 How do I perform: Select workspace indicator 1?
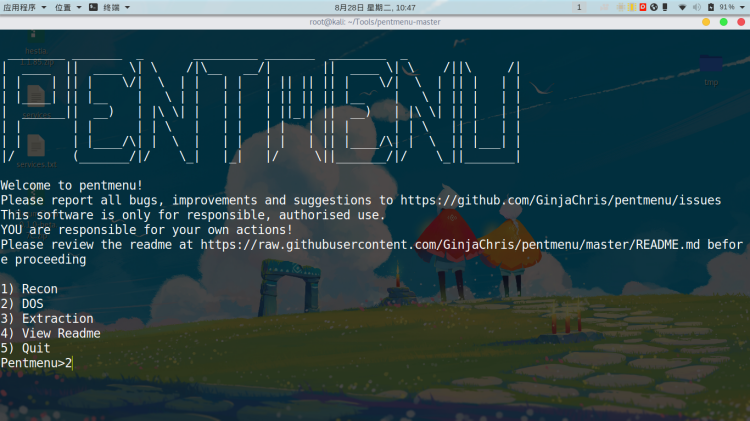(x=579, y=7)
